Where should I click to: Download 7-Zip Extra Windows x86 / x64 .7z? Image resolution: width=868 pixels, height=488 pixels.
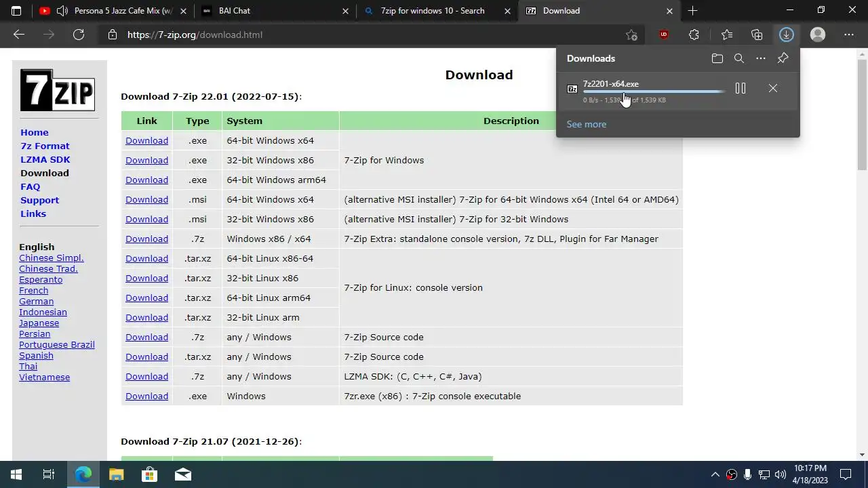[x=146, y=239]
